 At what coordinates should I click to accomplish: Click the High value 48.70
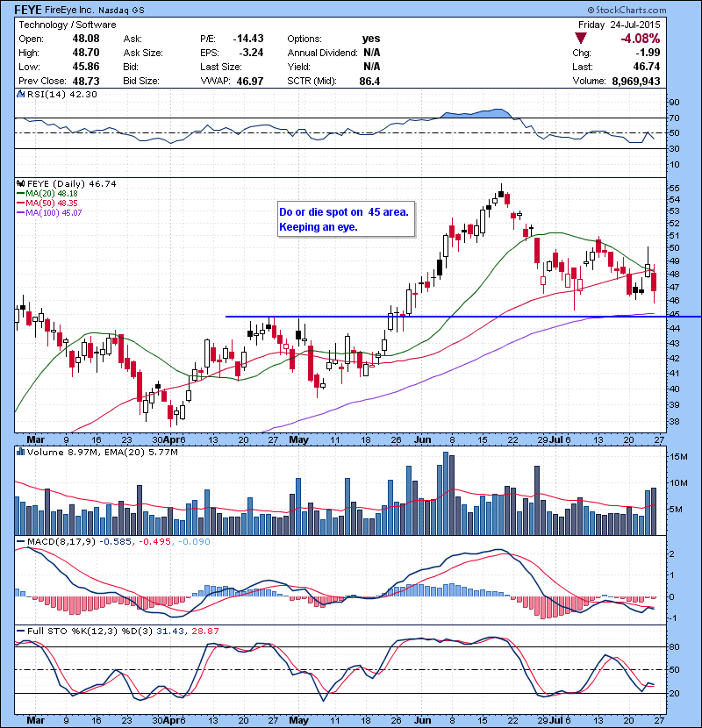click(86, 53)
